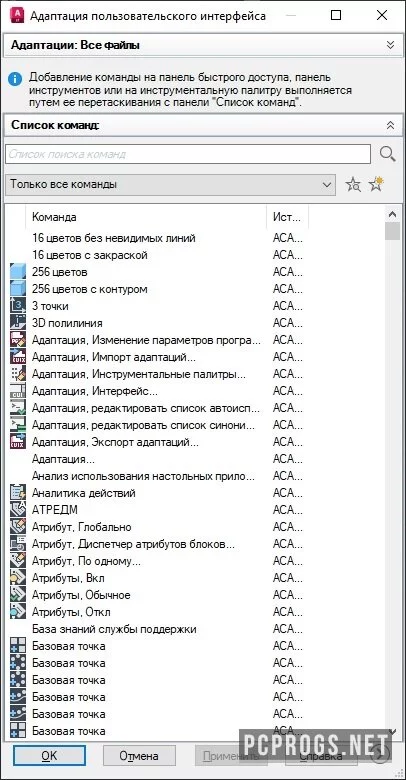The width and height of the screenshot is (406, 780).
Task: Minimize the customization dialog window
Action: pos(291,15)
